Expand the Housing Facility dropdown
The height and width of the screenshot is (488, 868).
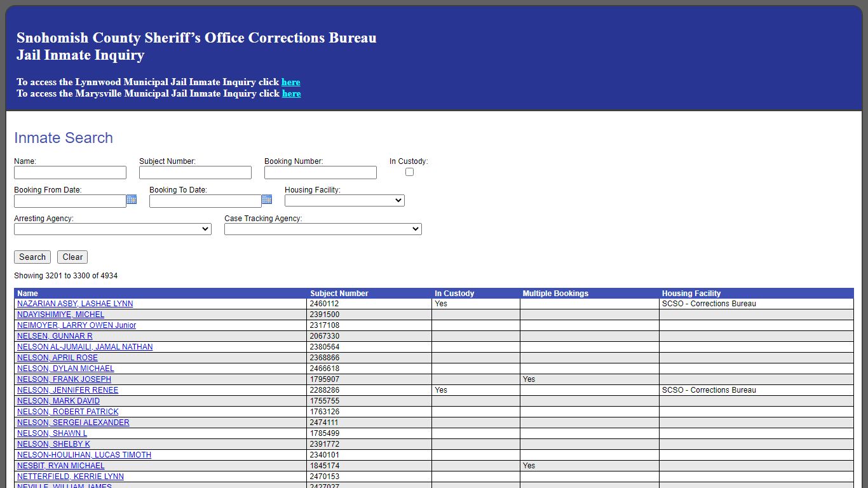pos(344,201)
